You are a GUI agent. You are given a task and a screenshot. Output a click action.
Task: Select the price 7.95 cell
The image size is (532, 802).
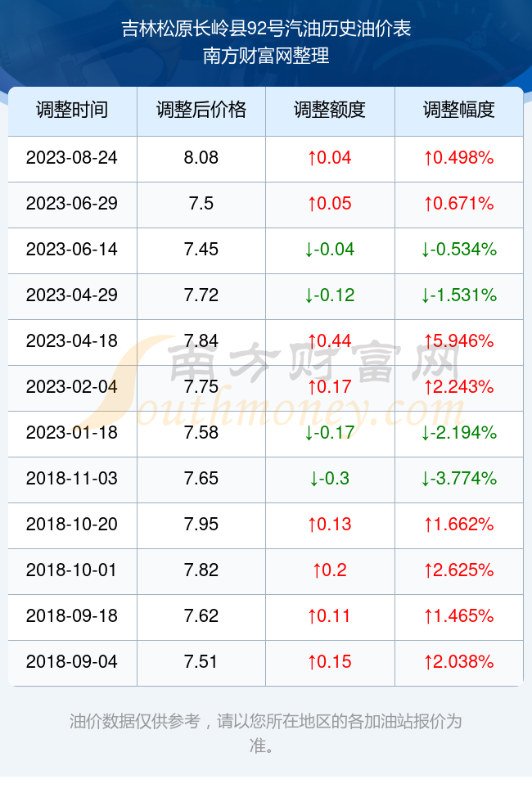point(201,525)
